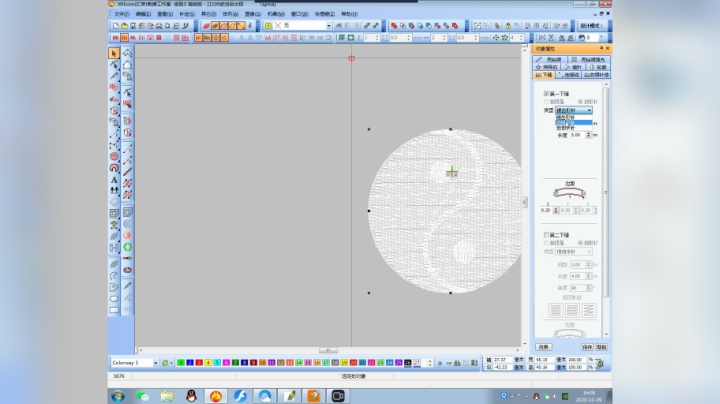Select the Lettering 'A' tool in the left toolbox
The height and width of the screenshot is (404, 720).
click(x=114, y=180)
